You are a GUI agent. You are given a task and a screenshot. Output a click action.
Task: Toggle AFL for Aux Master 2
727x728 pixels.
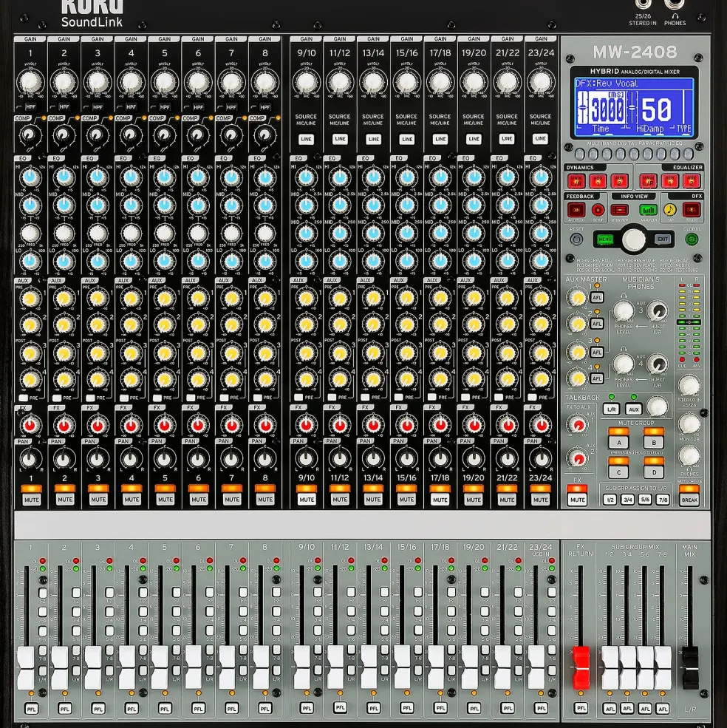pyautogui.click(x=597, y=324)
